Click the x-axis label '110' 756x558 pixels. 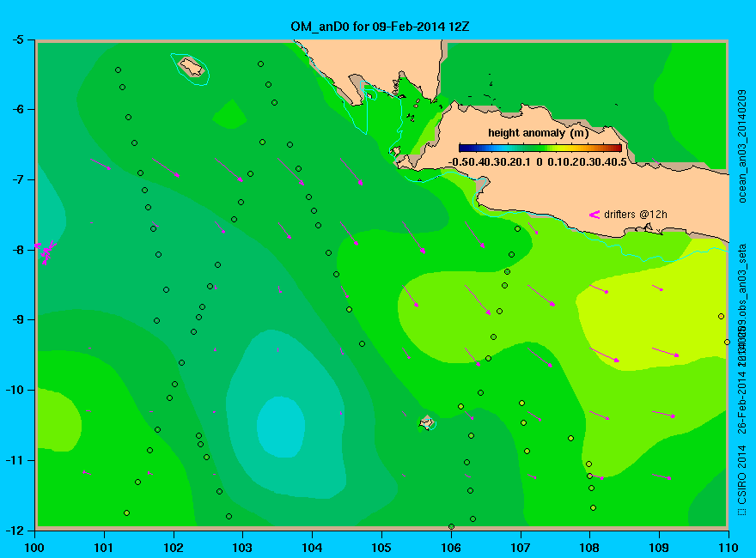point(729,548)
